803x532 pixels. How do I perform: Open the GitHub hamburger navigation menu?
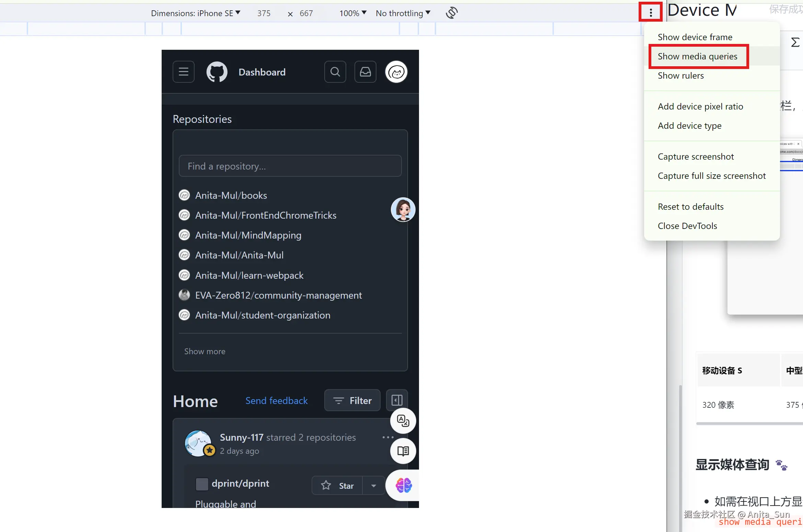coord(184,72)
